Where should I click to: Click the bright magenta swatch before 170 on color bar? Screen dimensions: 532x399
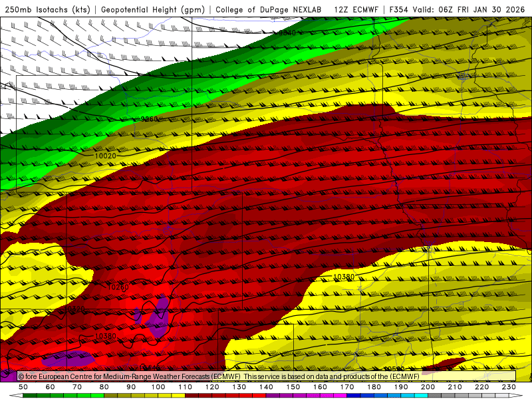tap(340, 396)
